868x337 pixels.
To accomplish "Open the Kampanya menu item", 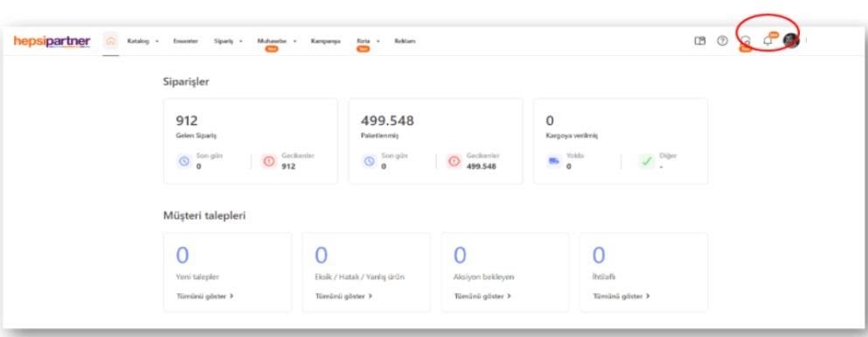I will tap(325, 41).
